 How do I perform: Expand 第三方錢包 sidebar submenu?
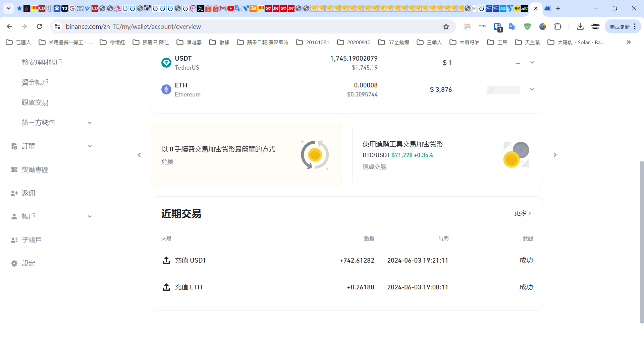coord(90,123)
